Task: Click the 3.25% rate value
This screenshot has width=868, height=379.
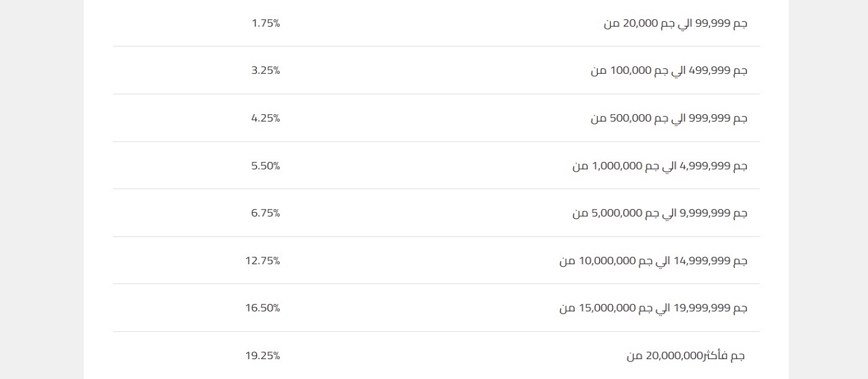Action: [x=265, y=71]
